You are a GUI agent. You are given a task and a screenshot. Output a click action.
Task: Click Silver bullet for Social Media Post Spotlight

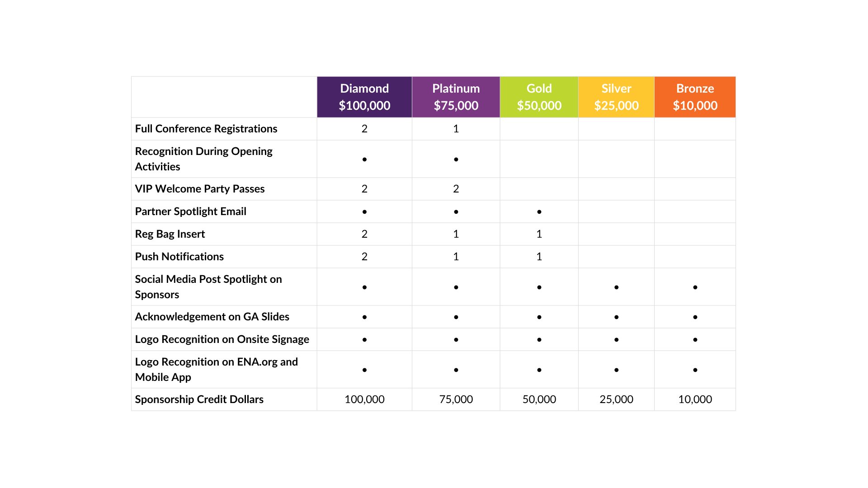pos(616,287)
